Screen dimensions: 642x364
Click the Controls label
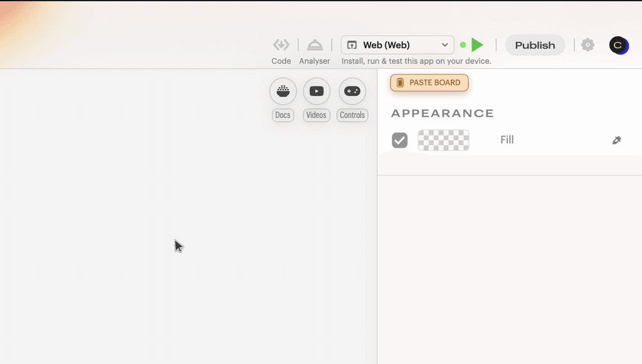coord(352,115)
